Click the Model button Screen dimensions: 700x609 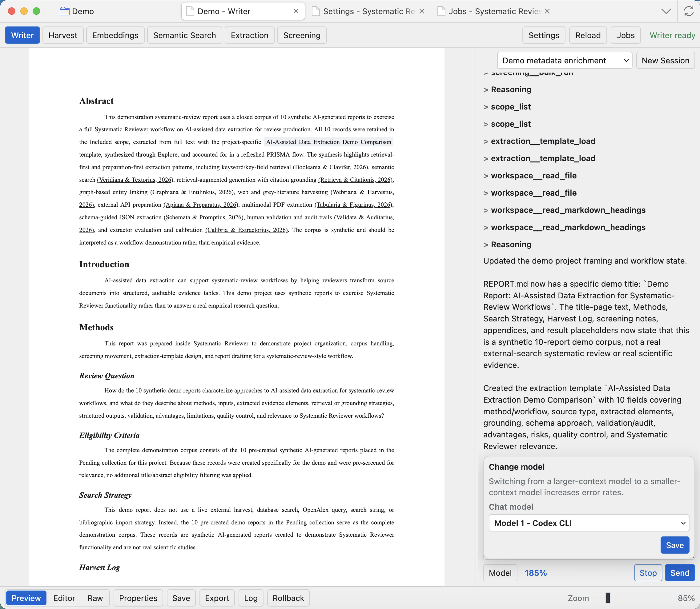click(500, 573)
